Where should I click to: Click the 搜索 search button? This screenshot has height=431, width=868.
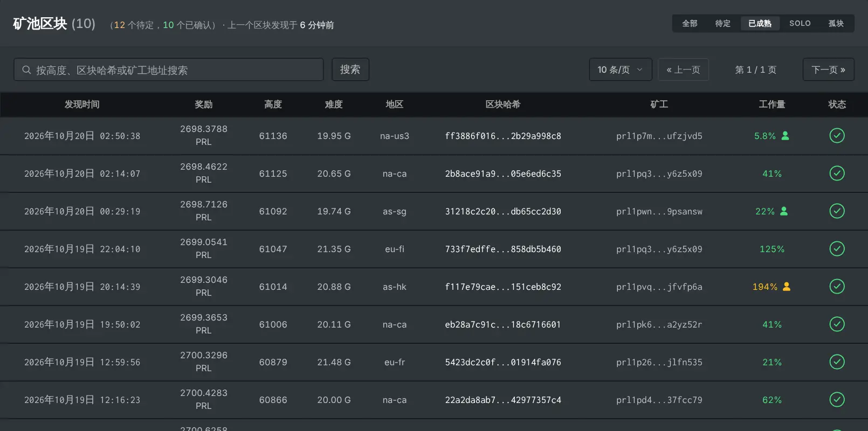[350, 69]
